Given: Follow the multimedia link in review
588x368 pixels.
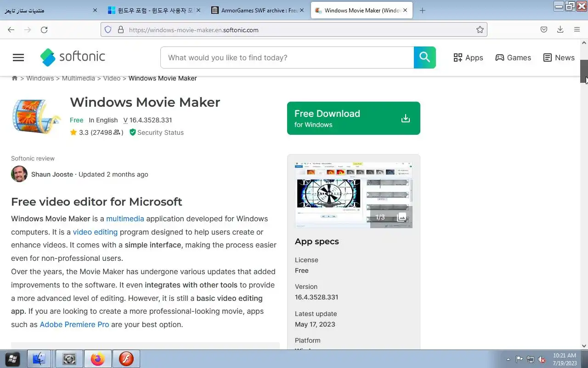Looking at the screenshot, I should 125,218.
